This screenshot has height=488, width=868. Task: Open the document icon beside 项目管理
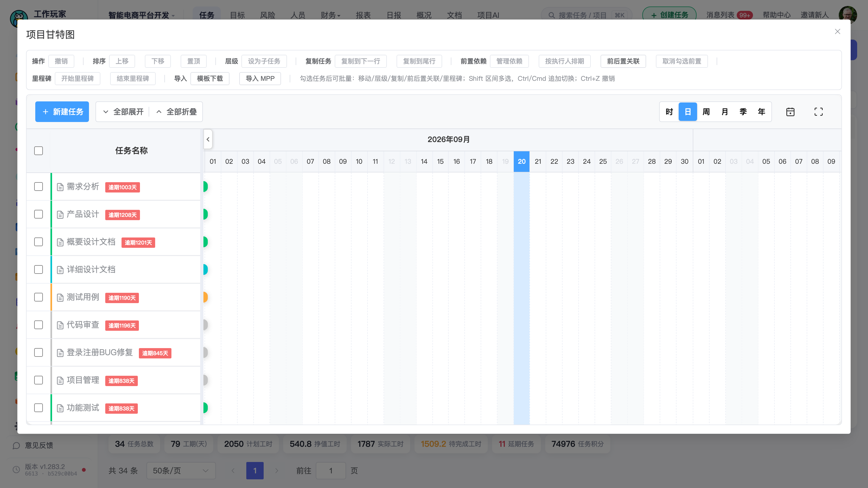tap(60, 381)
